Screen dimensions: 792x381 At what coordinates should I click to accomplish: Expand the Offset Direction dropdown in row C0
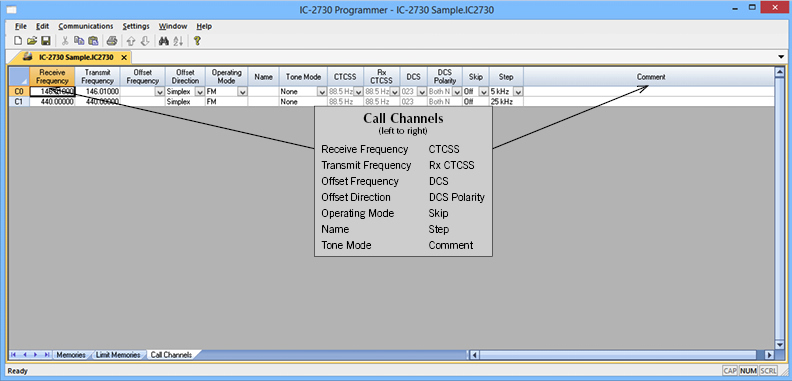200,92
